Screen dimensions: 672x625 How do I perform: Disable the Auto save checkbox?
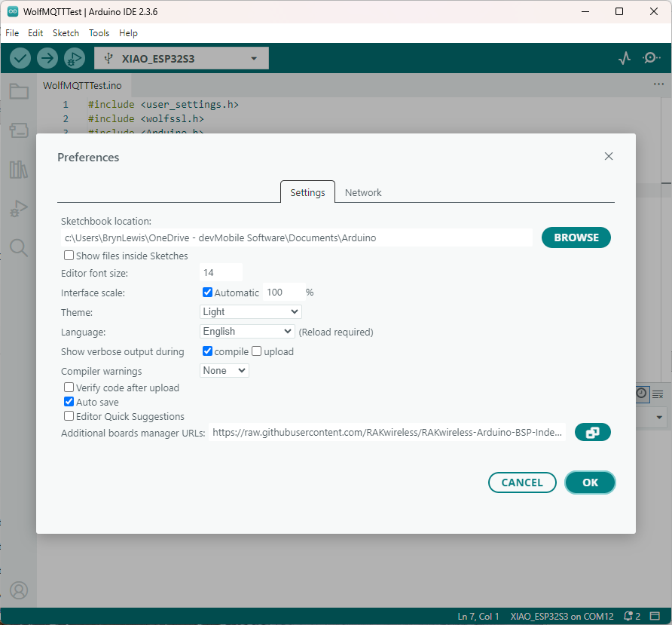point(69,402)
